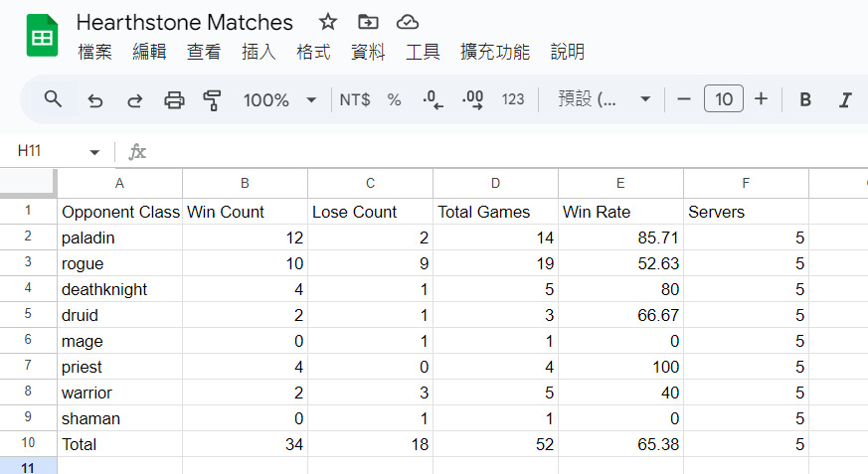Click the move to folder icon
The height and width of the screenshot is (474, 868).
click(368, 22)
